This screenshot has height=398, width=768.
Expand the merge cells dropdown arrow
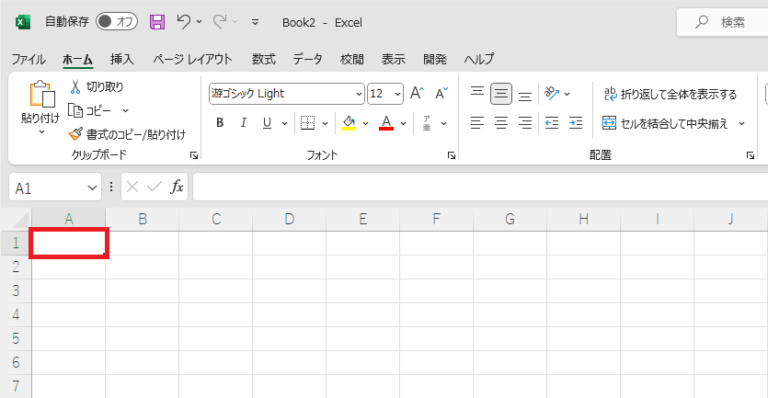(x=742, y=123)
